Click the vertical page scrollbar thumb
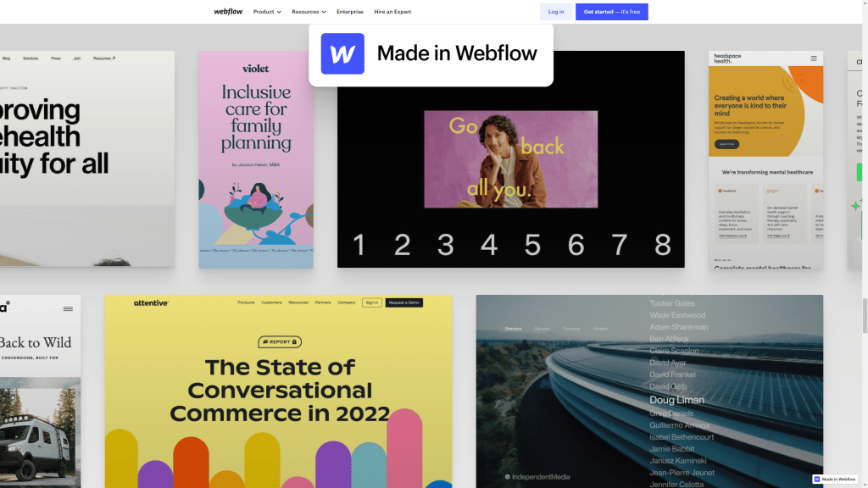The image size is (868, 488). pyautogui.click(x=865, y=315)
